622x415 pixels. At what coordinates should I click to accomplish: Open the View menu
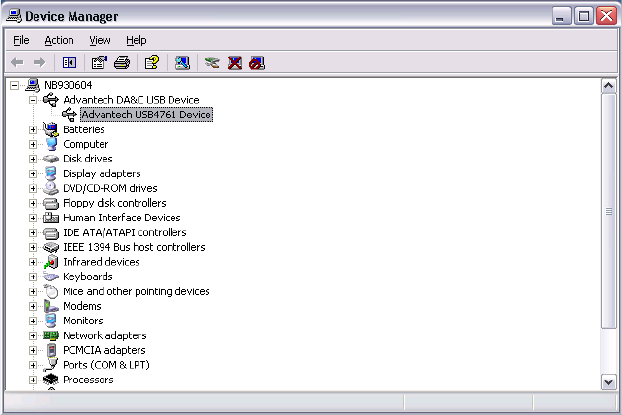(x=99, y=40)
